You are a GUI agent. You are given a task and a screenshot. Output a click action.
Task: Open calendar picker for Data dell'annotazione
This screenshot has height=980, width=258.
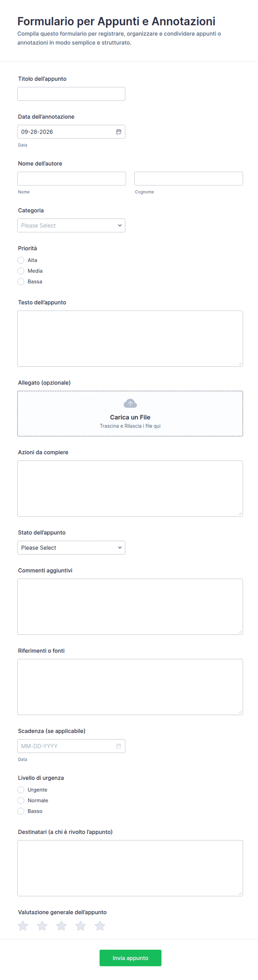coord(118,132)
